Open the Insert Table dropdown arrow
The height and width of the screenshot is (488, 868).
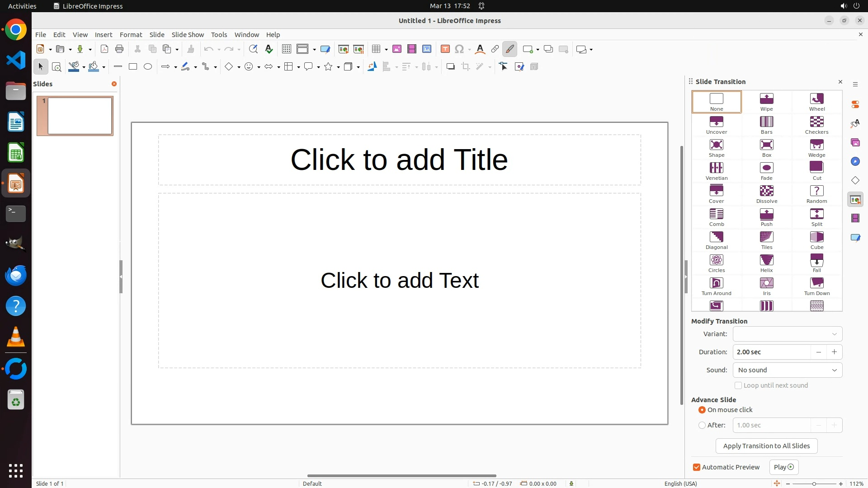[x=387, y=50]
